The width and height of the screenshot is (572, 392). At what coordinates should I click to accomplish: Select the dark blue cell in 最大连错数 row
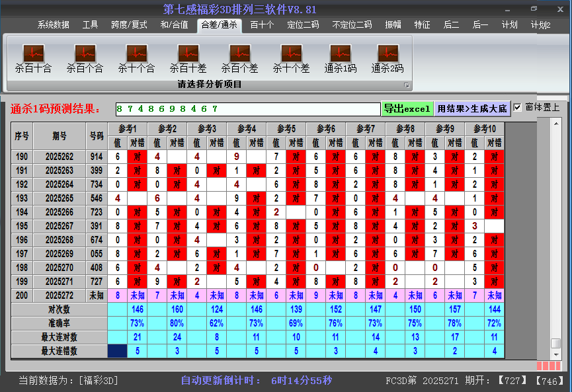click(x=117, y=351)
